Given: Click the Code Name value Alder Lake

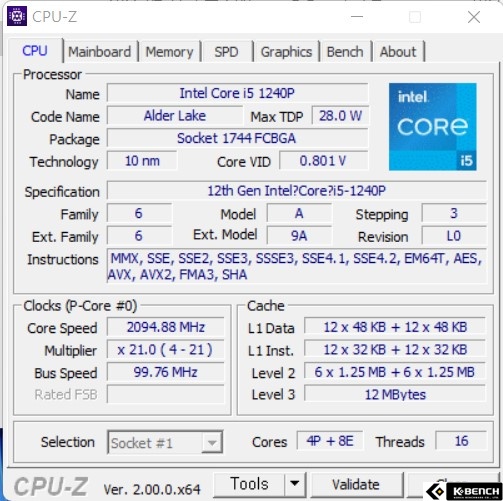Looking at the screenshot, I should click(x=175, y=116).
